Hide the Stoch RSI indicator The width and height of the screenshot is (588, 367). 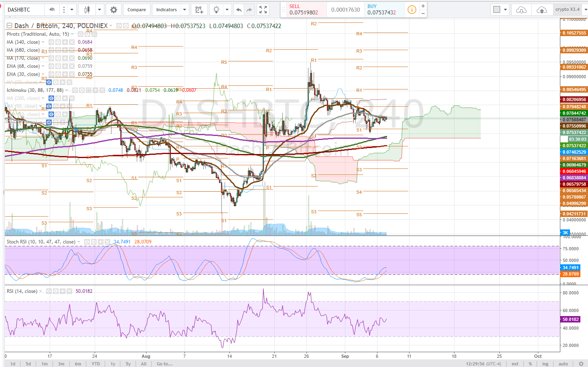click(x=87, y=242)
